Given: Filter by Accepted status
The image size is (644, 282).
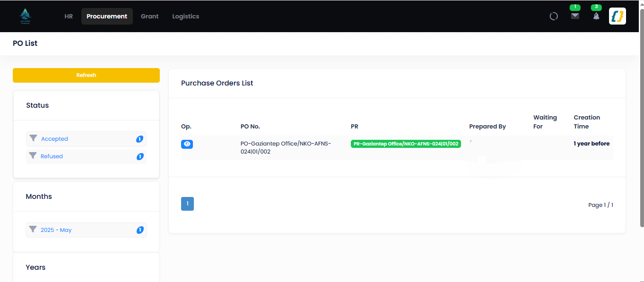Looking at the screenshot, I should pos(86,139).
